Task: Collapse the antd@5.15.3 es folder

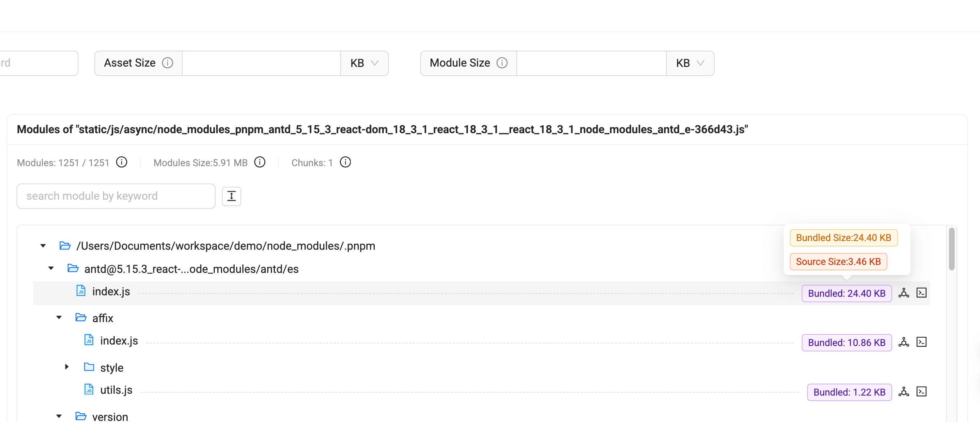Action: tap(51, 269)
